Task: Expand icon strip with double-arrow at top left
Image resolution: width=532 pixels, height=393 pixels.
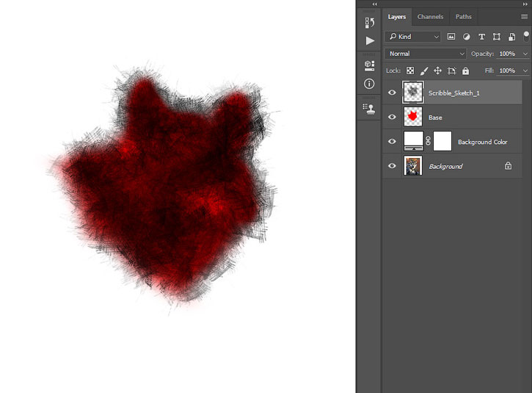Action: click(374, 4)
